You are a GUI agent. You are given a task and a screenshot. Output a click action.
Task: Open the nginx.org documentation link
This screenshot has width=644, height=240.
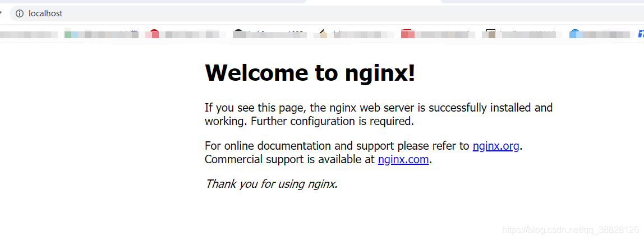(x=496, y=146)
